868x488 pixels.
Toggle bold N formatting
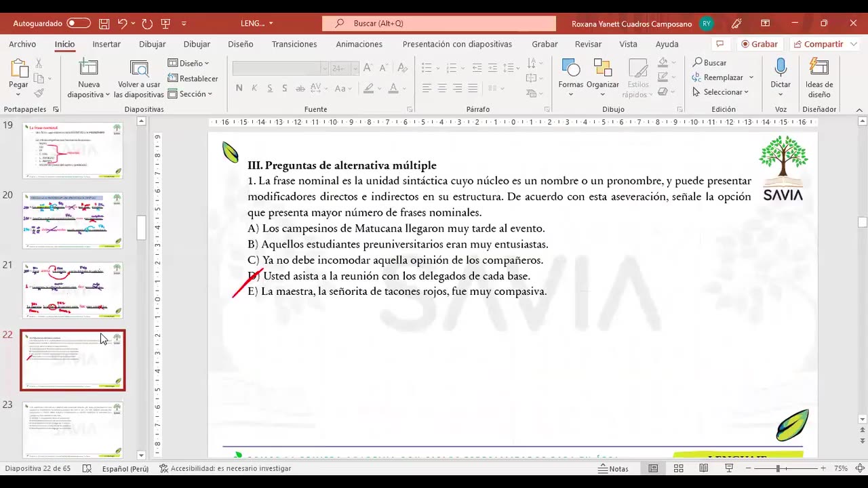click(239, 88)
